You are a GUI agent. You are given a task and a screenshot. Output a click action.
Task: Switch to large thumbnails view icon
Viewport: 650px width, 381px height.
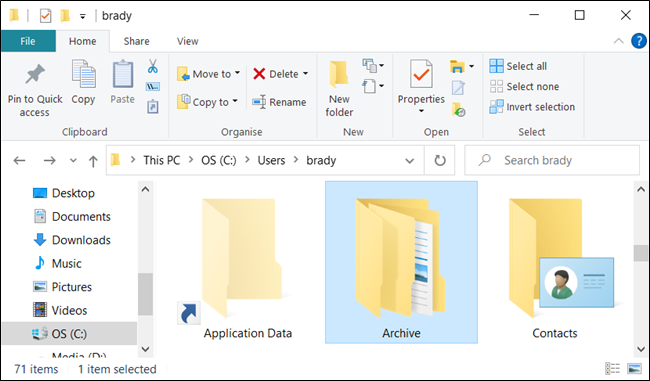(x=634, y=368)
